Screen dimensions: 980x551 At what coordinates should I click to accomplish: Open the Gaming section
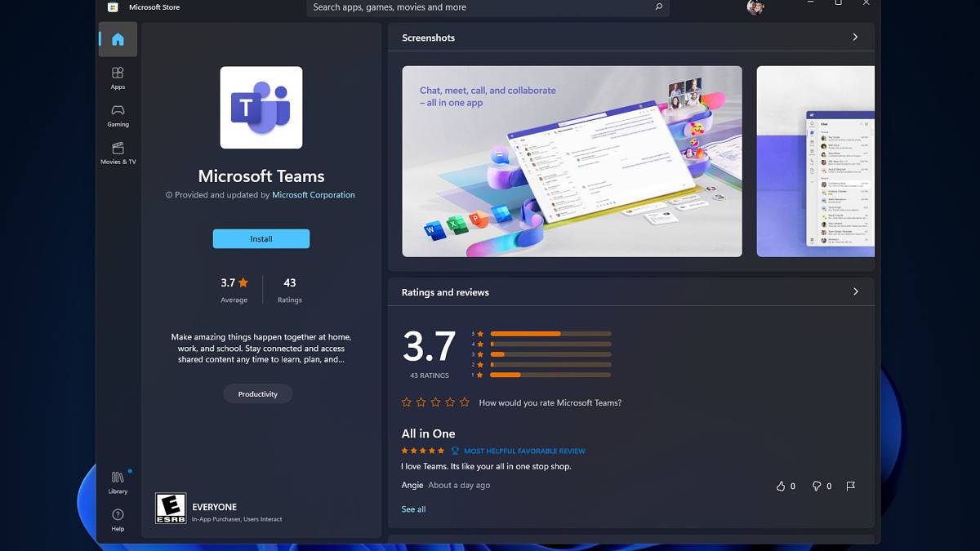(x=118, y=116)
